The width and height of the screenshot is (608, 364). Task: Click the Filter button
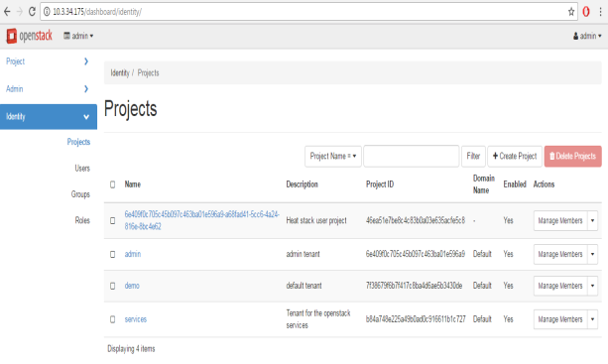coord(473,157)
